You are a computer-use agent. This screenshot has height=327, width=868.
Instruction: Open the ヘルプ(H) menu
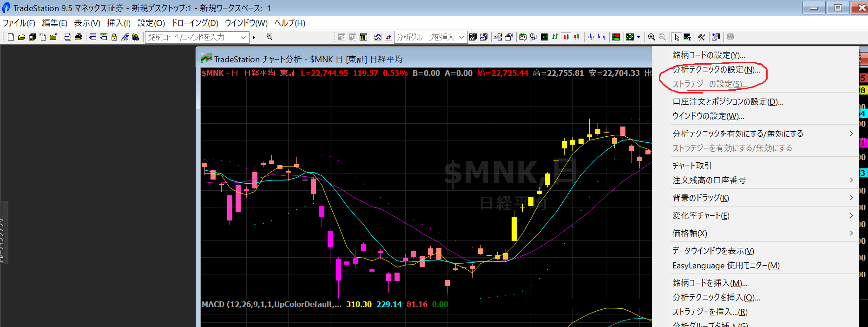pos(289,23)
